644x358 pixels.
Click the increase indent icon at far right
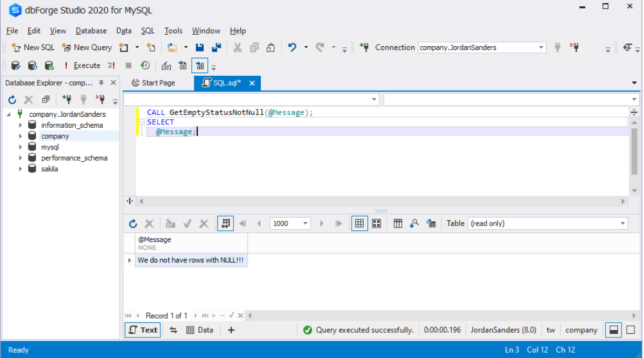click(x=627, y=47)
